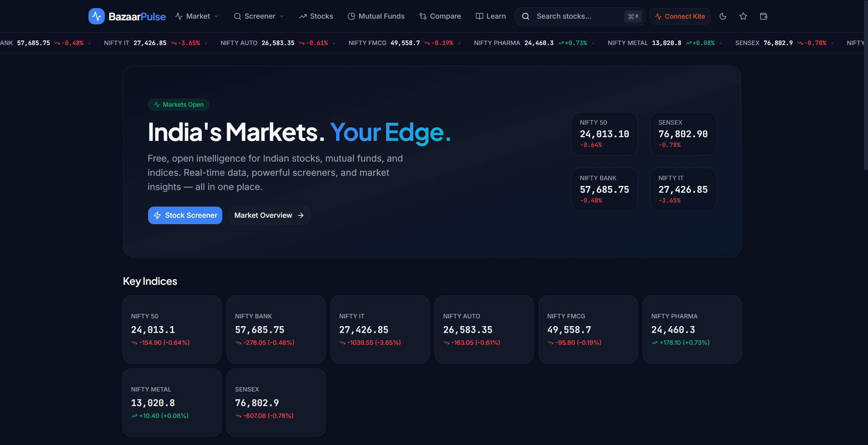Toggle dark mode with the moon icon
Image resolution: width=868 pixels, height=445 pixels.
click(x=723, y=16)
